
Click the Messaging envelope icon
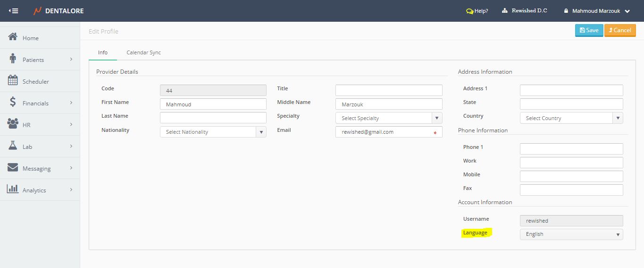coord(13,168)
